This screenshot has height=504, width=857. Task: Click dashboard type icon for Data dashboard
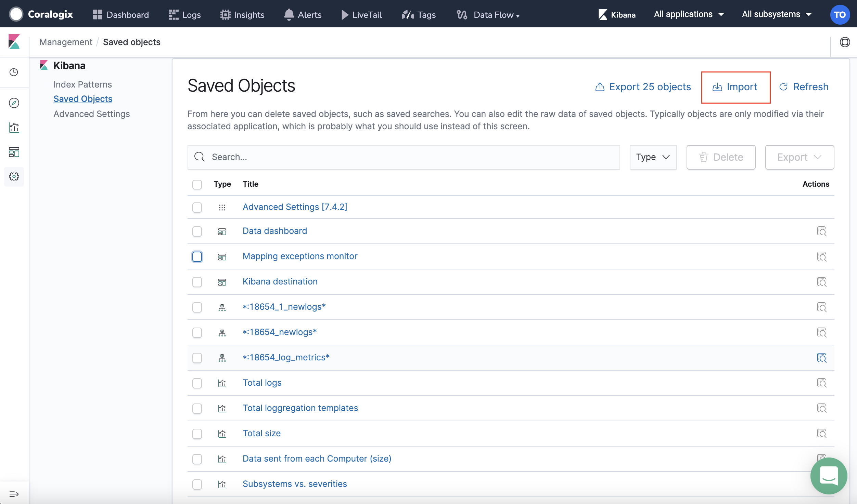tap(222, 231)
